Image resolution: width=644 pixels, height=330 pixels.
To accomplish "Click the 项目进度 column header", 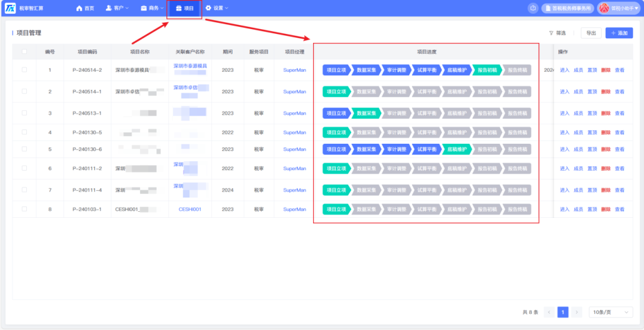I will point(427,52).
